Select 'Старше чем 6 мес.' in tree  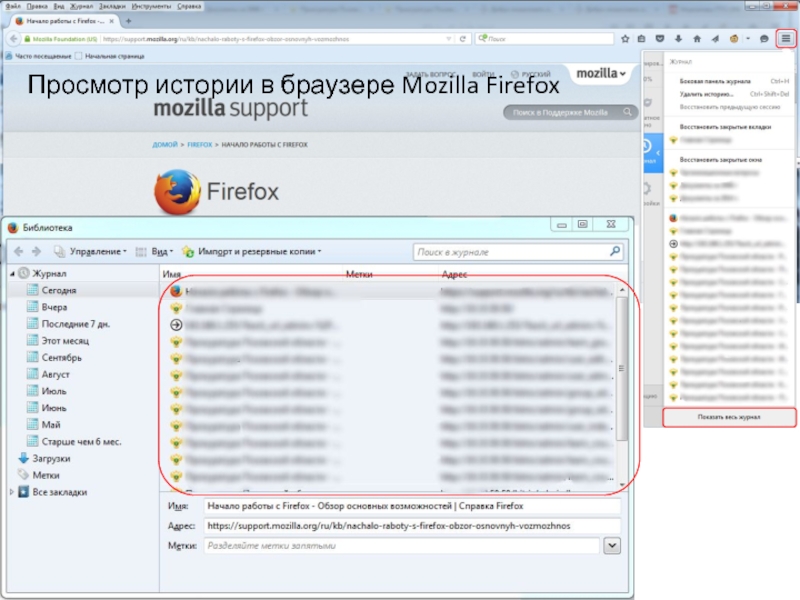[x=81, y=441]
